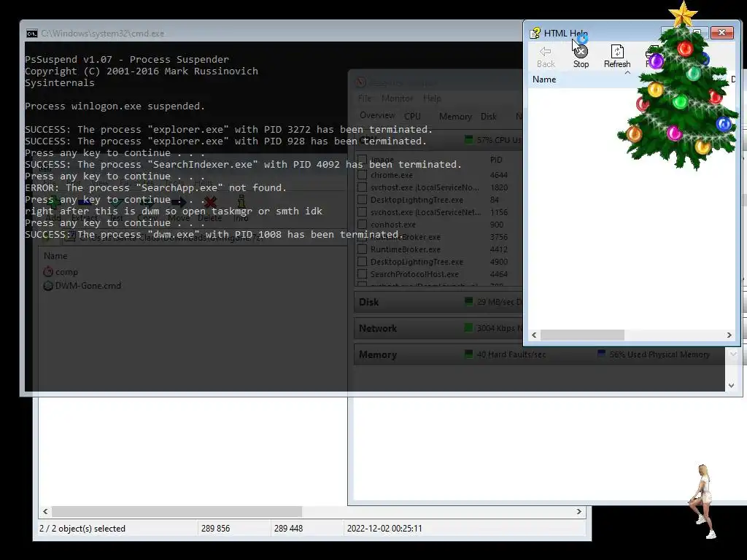747x560 pixels.
Task: Expand the Network section in Resource Monitor
Action: [x=438, y=328]
